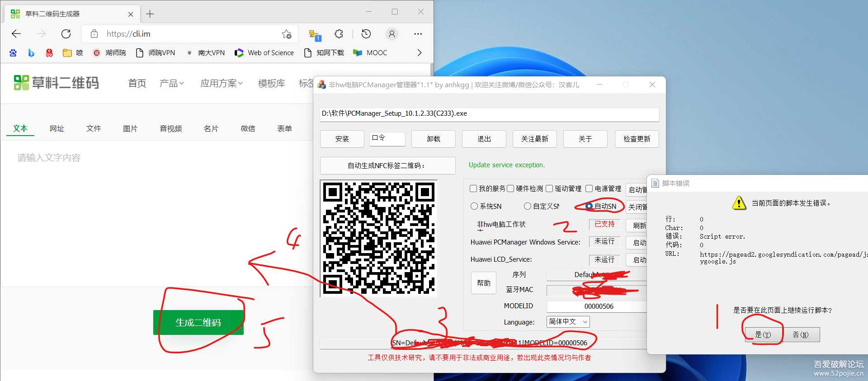Click the generated QR code image
The height and width of the screenshot is (381, 868).
click(378, 238)
